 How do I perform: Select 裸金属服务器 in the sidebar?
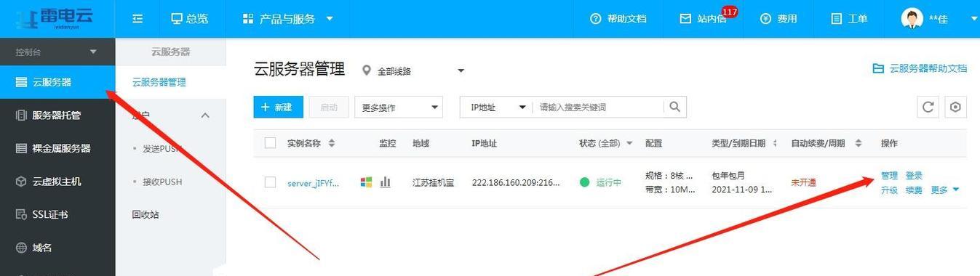(57, 148)
